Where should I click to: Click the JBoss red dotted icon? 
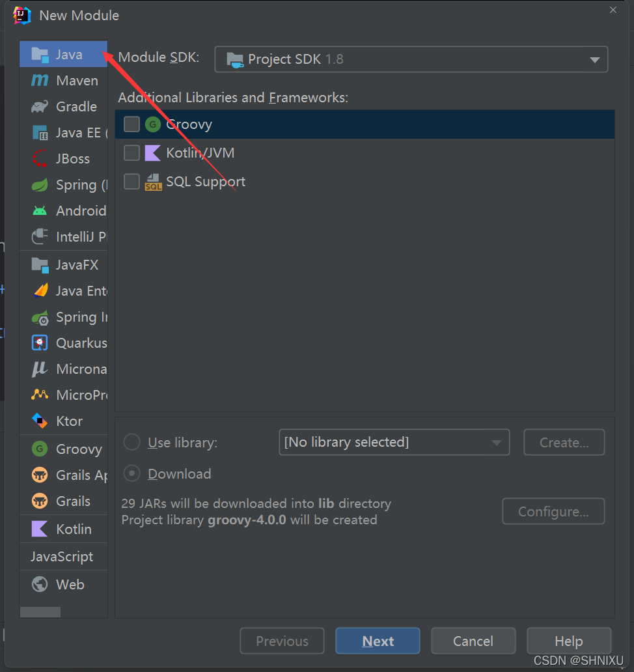click(40, 159)
